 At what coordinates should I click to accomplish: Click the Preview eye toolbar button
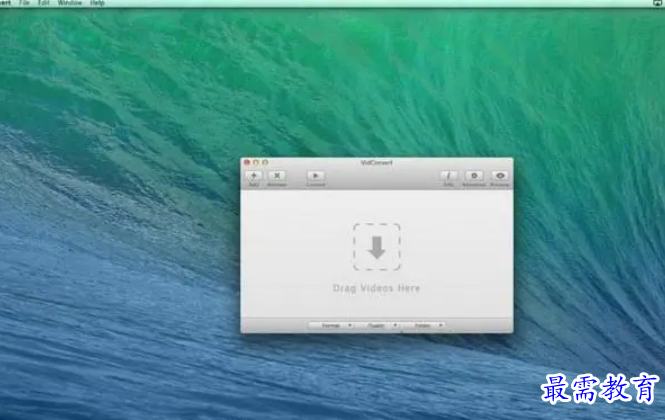point(500,176)
